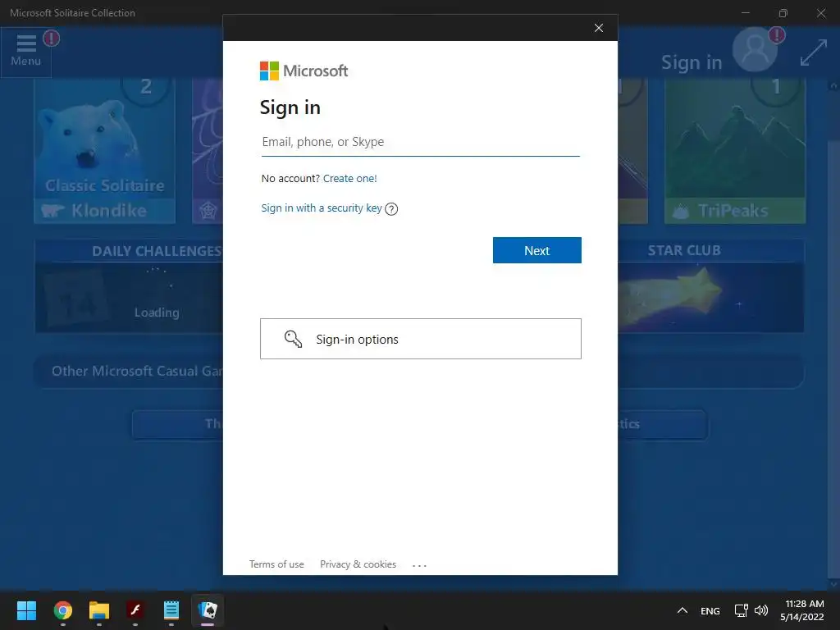Focus the Email, phone, or Skype field
The image size is (840, 630).
421,142
